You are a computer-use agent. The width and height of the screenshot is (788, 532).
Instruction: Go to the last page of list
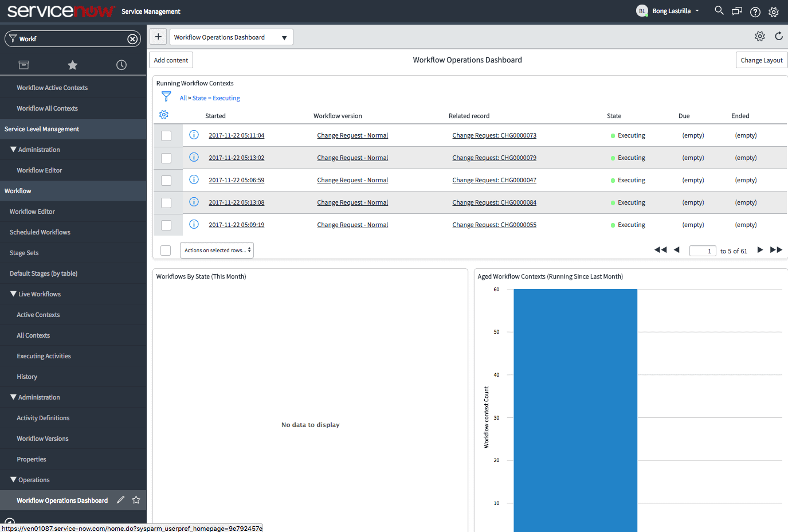776,249
